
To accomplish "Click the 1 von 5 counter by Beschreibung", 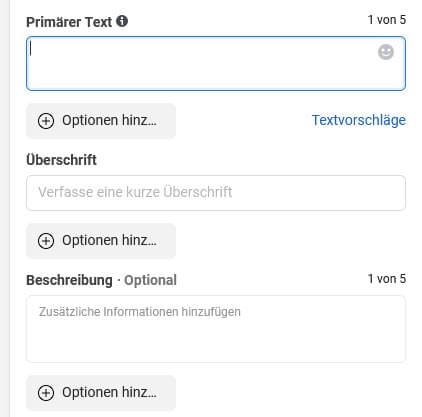I will tap(387, 279).
